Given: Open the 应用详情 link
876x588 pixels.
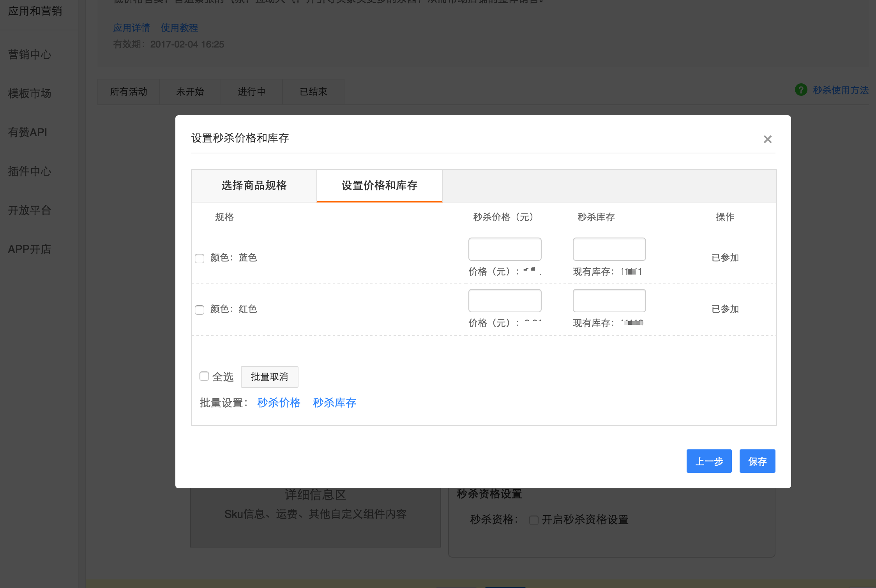Looking at the screenshot, I should pos(132,28).
